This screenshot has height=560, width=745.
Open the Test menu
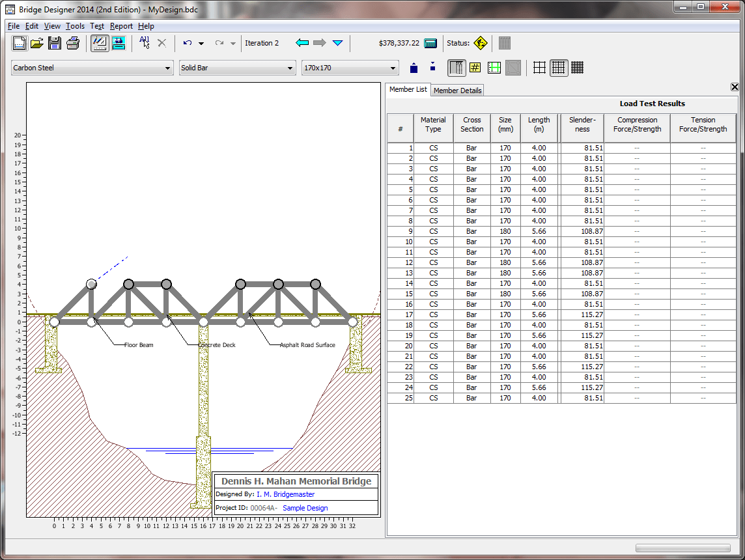coord(97,26)
